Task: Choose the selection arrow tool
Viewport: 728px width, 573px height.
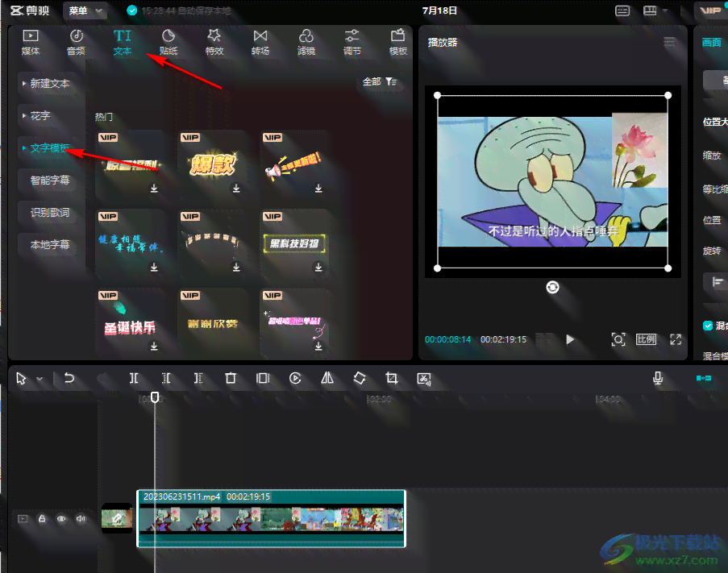Action: point(21,379)
